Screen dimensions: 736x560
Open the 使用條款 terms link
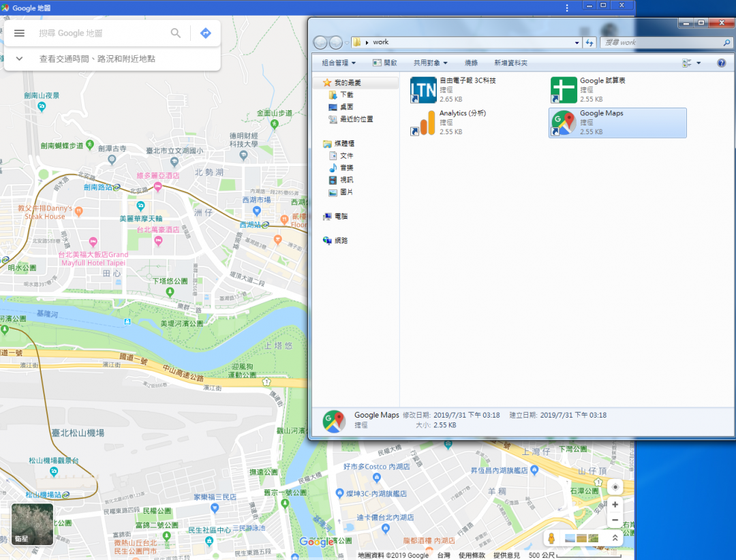pos(472,555)
